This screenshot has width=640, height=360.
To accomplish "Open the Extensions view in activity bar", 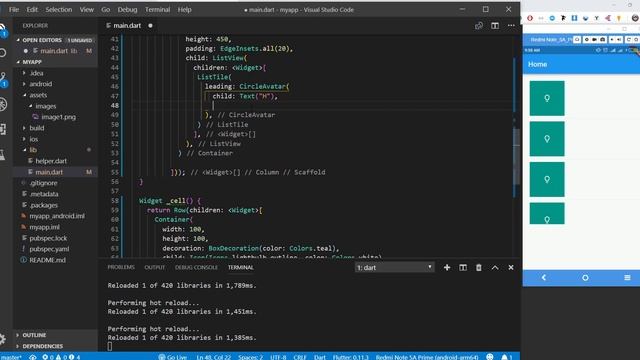I will [3, 129].
